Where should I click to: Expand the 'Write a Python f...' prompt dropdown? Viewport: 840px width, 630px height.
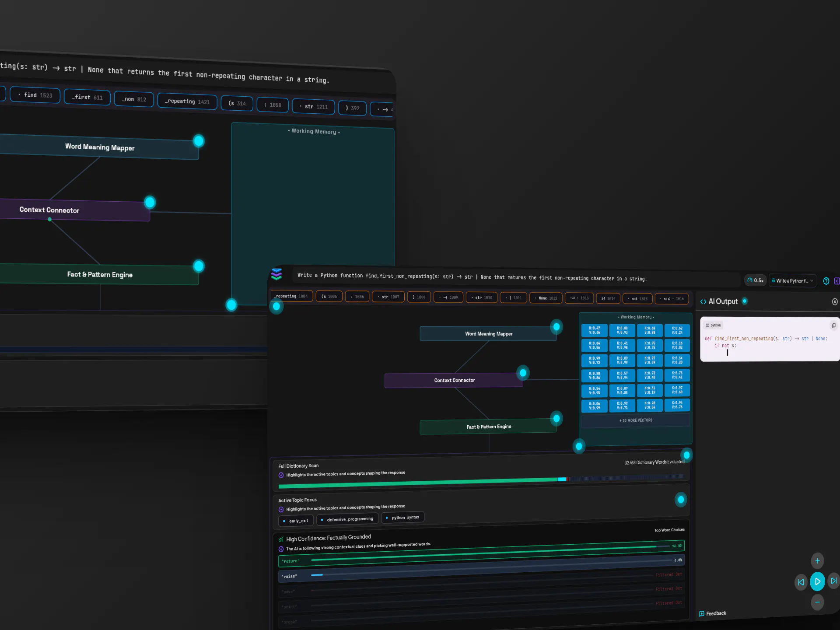click(x=792, y=281)
